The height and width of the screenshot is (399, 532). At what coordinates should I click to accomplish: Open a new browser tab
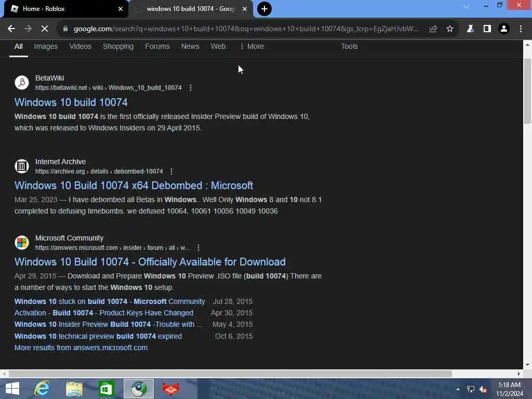(264, 9)
